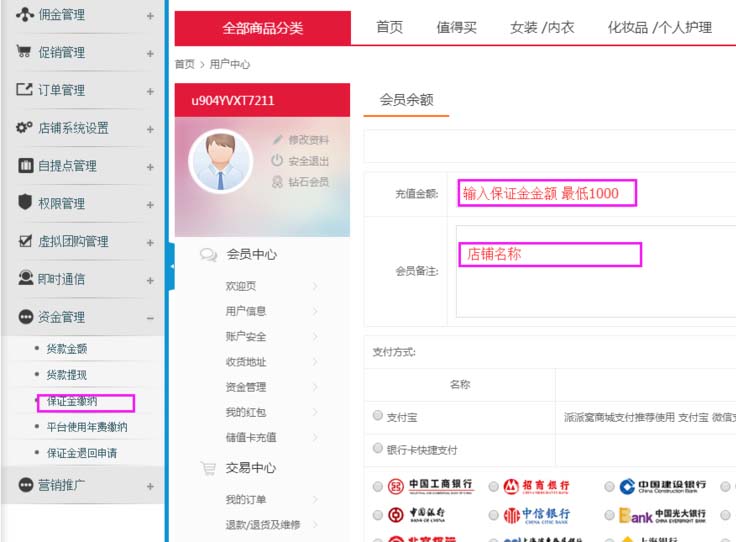Click the 交易中心 cart icon
Viewport: 736px width, 542px height.
[208, 468]
